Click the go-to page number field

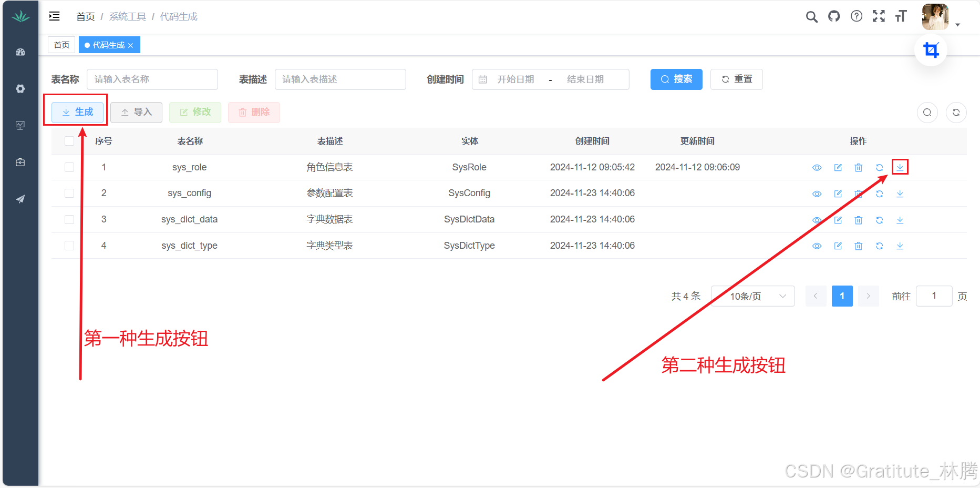[x=934, y=296]
